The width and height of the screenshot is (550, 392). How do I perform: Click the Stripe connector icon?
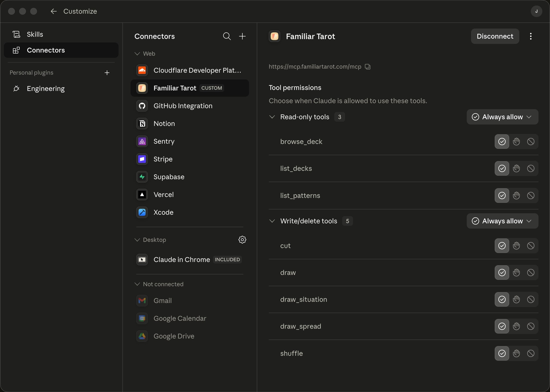click(142, 159)
